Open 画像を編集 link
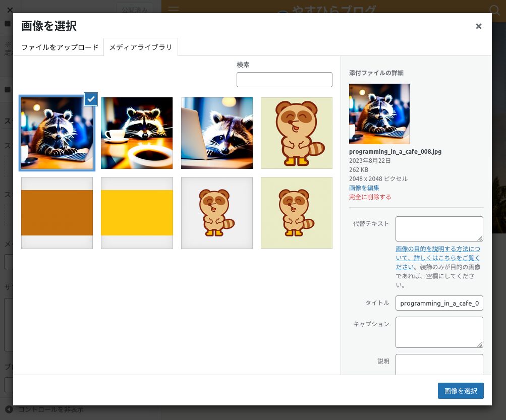The width and height of the screenshot is (506, 420). (x=364, y=188)
